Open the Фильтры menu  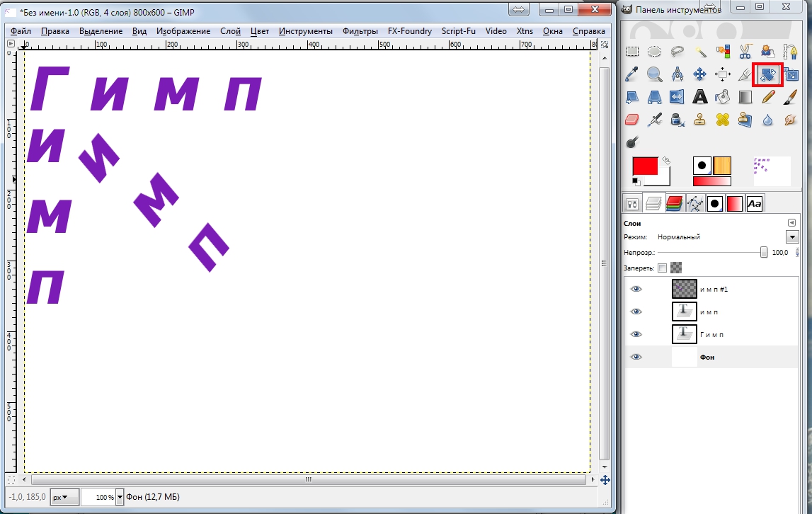click(360, 31)
